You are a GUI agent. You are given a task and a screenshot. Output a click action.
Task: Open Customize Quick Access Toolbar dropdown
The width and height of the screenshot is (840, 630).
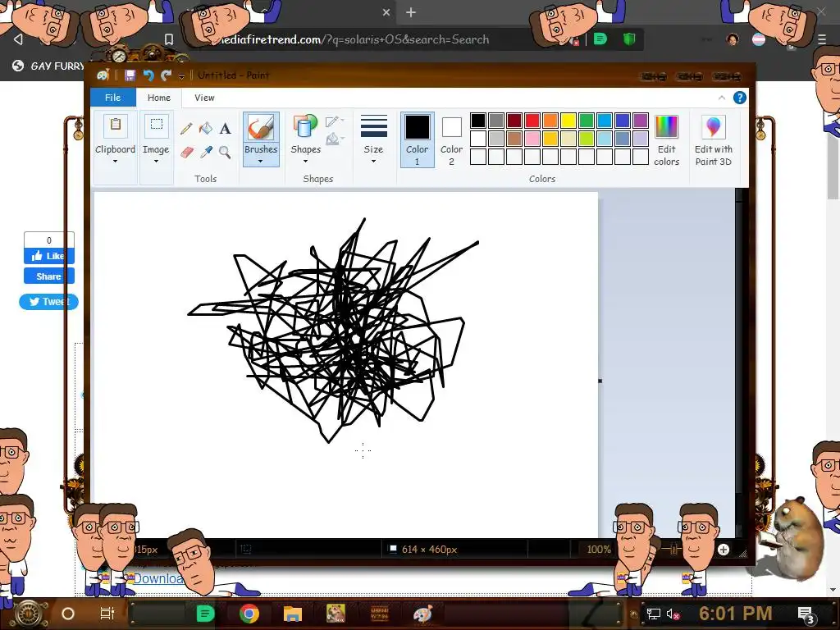pyautogui.click(x=181, y=76)
